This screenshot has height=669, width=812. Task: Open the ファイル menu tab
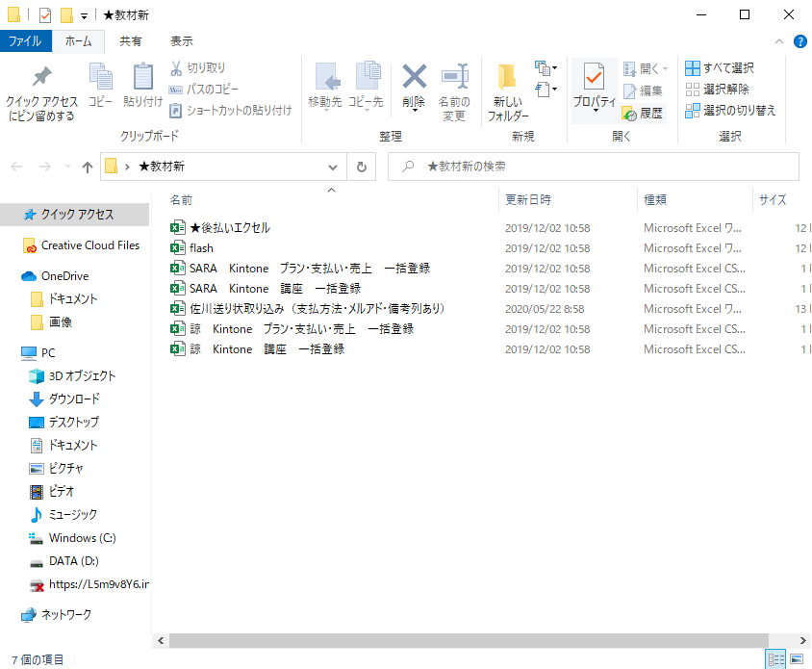25,41
